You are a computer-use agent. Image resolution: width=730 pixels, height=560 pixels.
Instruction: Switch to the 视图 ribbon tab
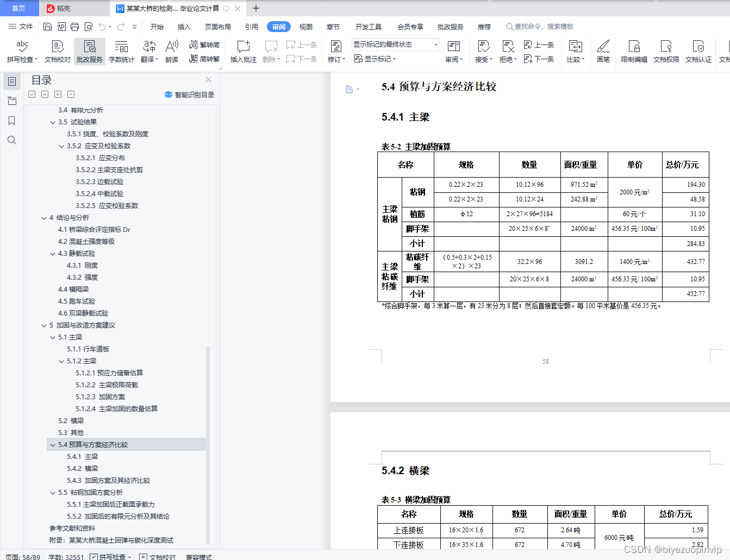306,27
